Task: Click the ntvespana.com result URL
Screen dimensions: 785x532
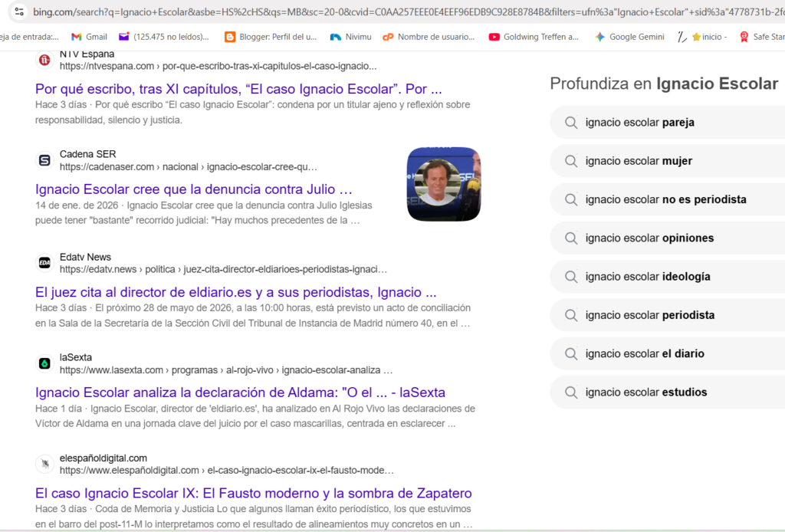Action: click(218, 66)
